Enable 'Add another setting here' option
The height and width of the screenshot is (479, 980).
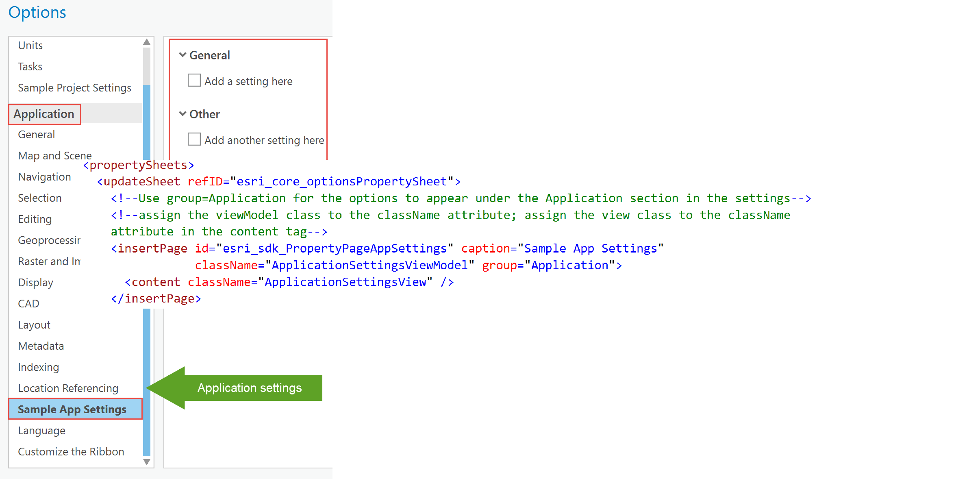click(194, 139)
